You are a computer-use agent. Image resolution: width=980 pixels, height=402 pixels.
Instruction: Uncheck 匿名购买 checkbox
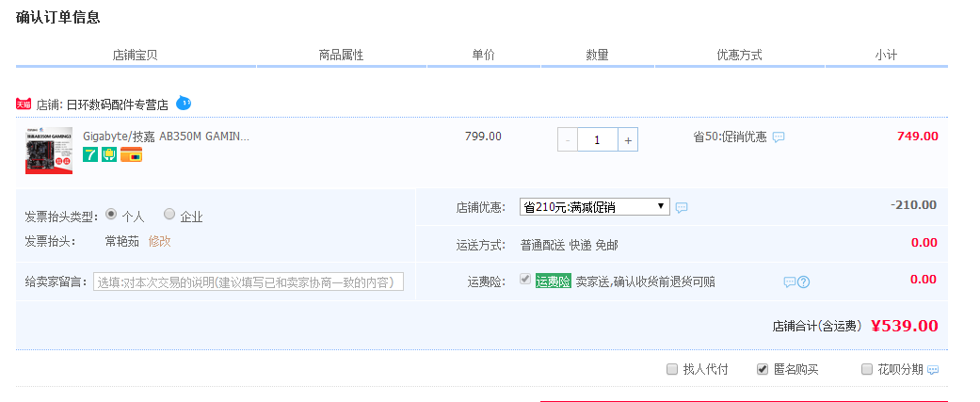point(762,369)
